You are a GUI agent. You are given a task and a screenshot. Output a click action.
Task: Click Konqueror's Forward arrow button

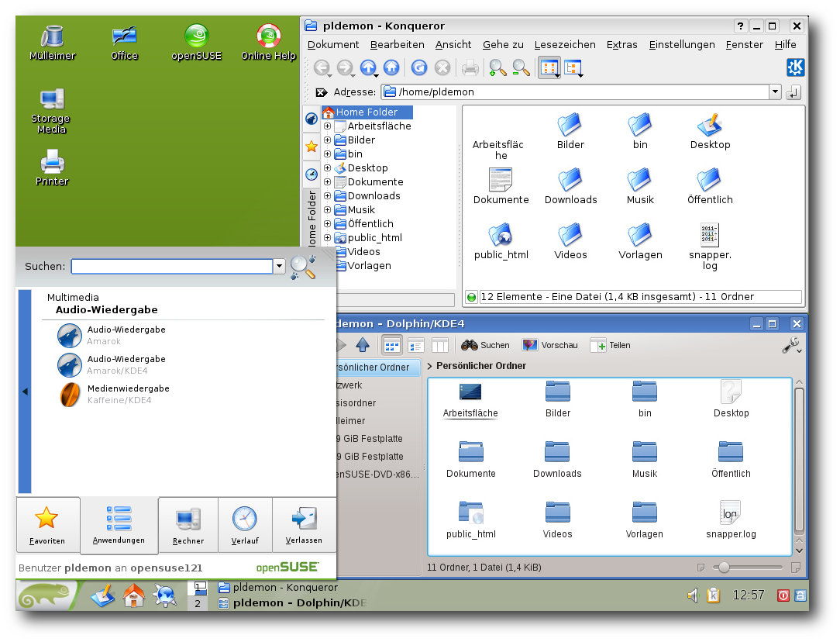(345, 67)
